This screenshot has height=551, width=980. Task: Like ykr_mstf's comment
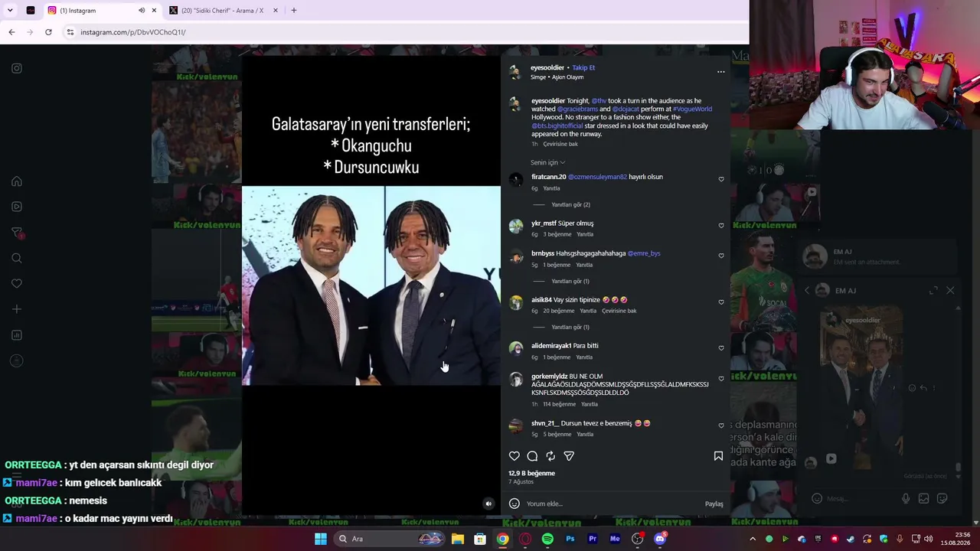[721, 226]
